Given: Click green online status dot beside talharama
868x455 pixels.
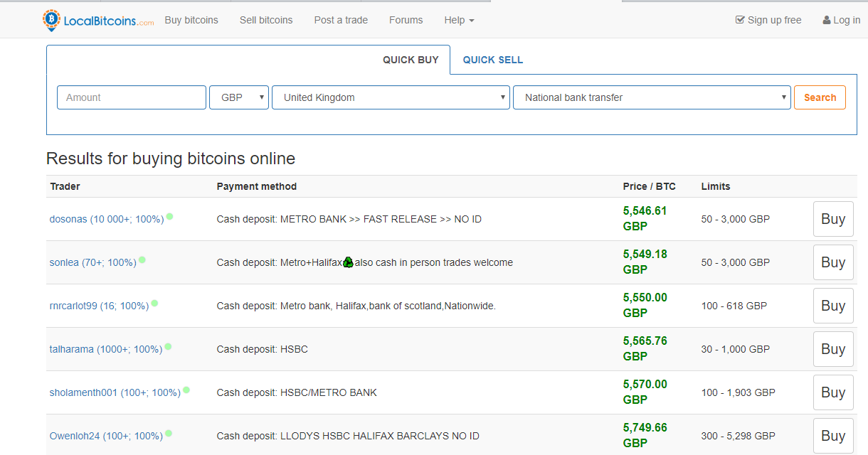Looking at the screenshot, I should (x=169, y=346).
